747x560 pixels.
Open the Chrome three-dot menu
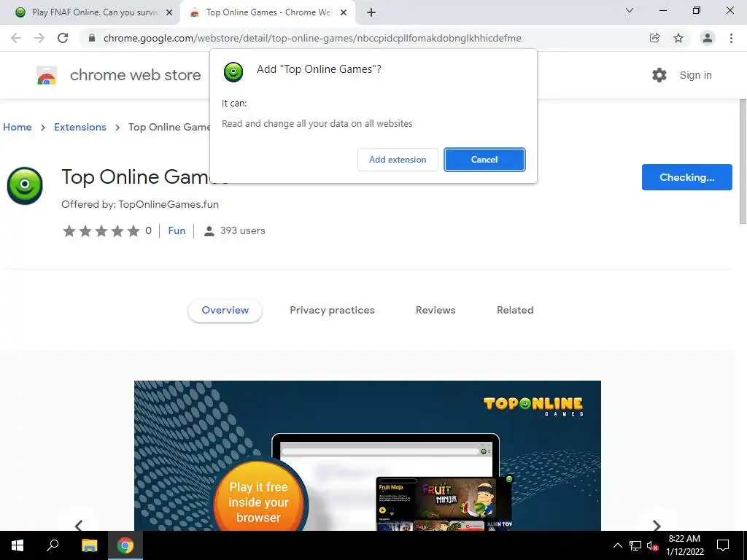731,38
